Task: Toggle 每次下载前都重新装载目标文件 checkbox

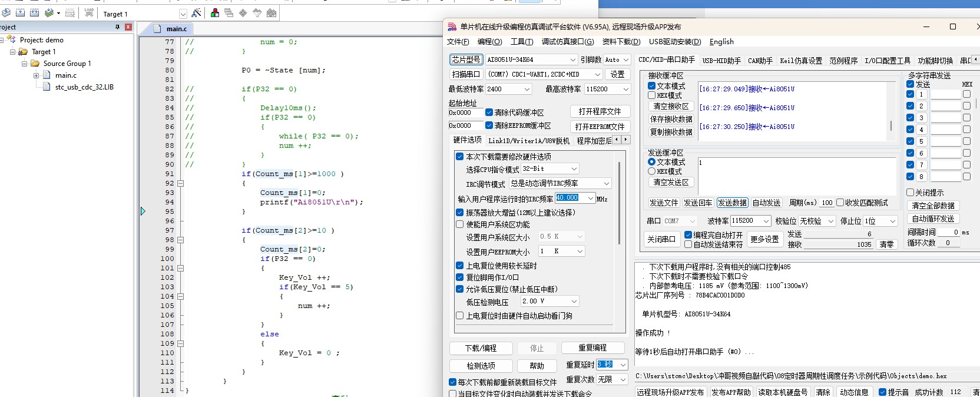Action: tap(453, 382)
